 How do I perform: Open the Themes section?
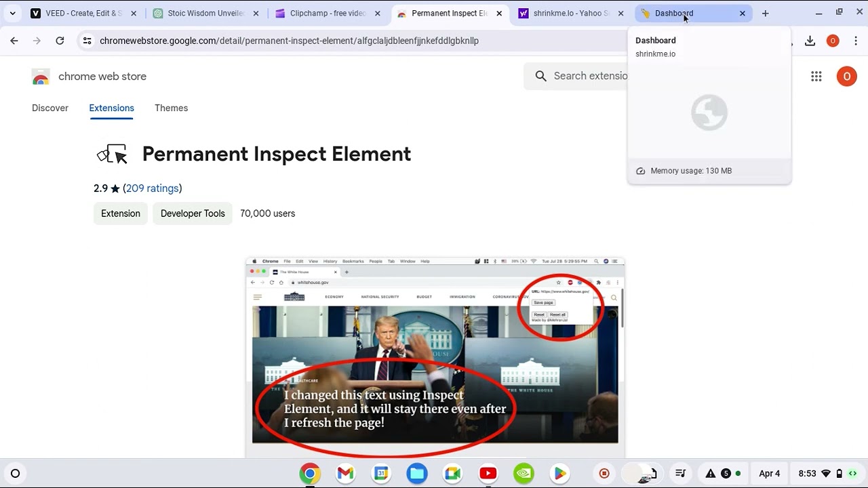[171, 108]
